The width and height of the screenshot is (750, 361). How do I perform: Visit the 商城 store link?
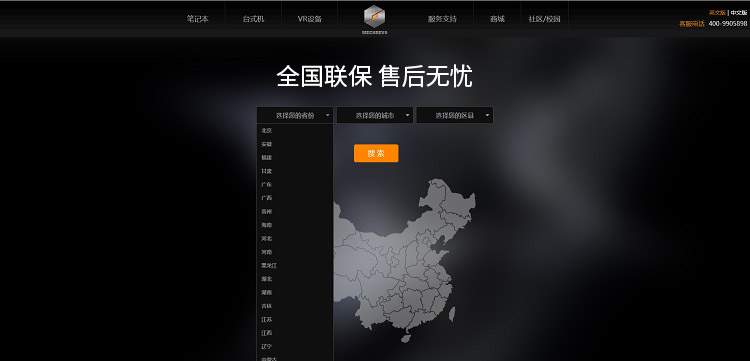tap(497, 19)
